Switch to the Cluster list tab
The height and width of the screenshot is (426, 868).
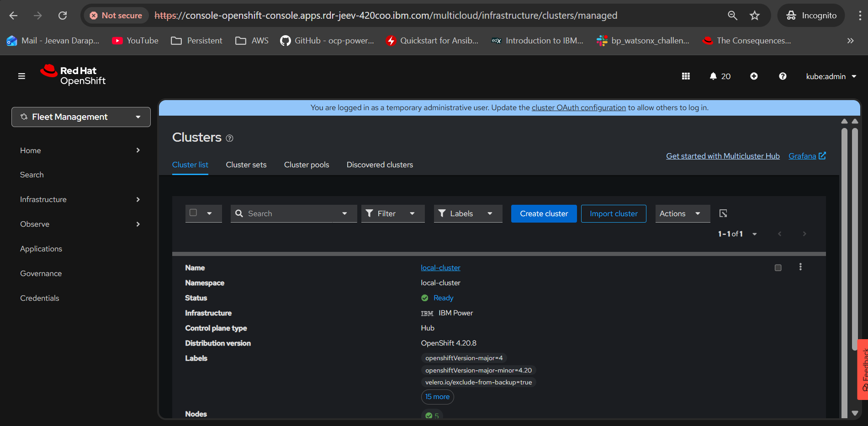(190, 165)
